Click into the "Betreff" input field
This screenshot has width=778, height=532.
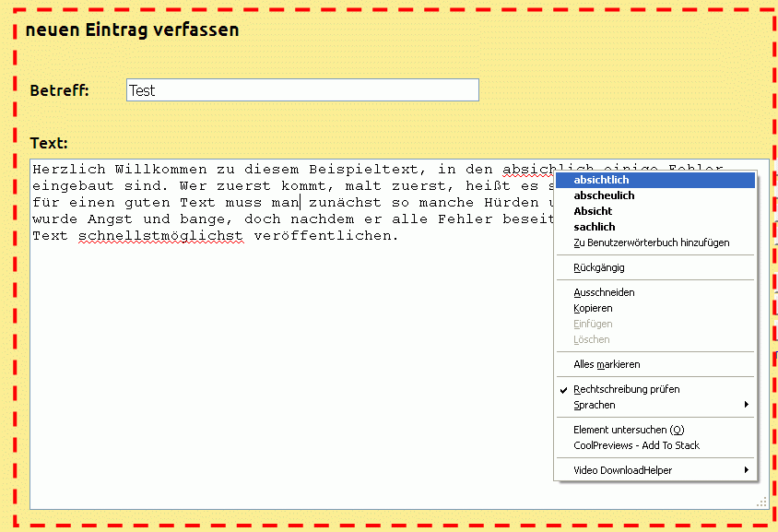tap(302, 90)
